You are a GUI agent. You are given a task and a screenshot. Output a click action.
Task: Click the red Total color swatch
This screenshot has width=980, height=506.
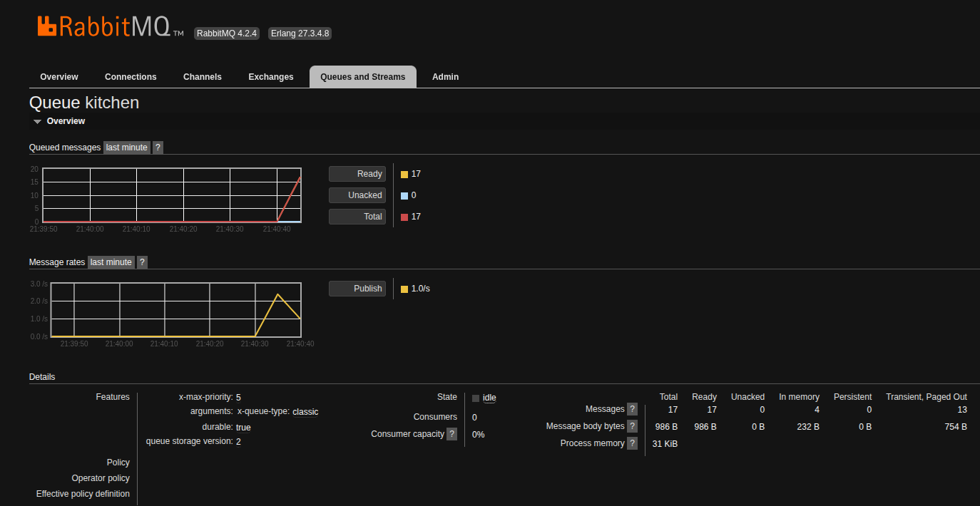pos(404,217)
